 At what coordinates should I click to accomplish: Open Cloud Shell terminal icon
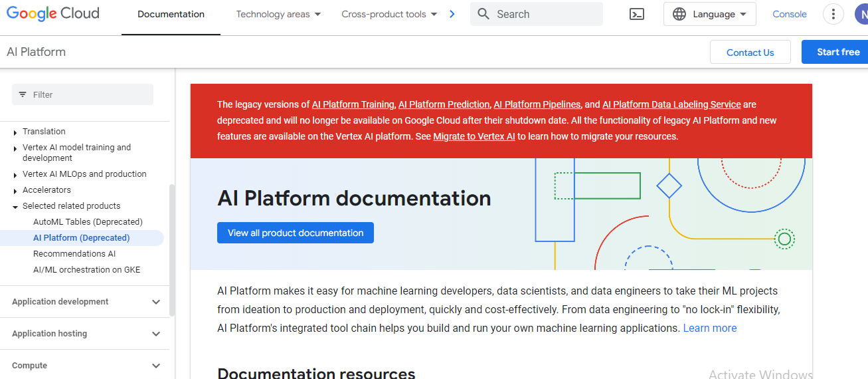coord(637,14)
